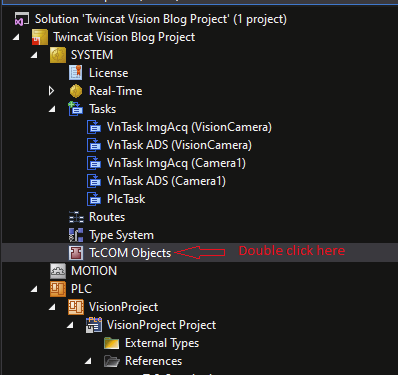The image size is (398, 375).
Task: Expand the Real-Time node
Action: click(51, 91)
